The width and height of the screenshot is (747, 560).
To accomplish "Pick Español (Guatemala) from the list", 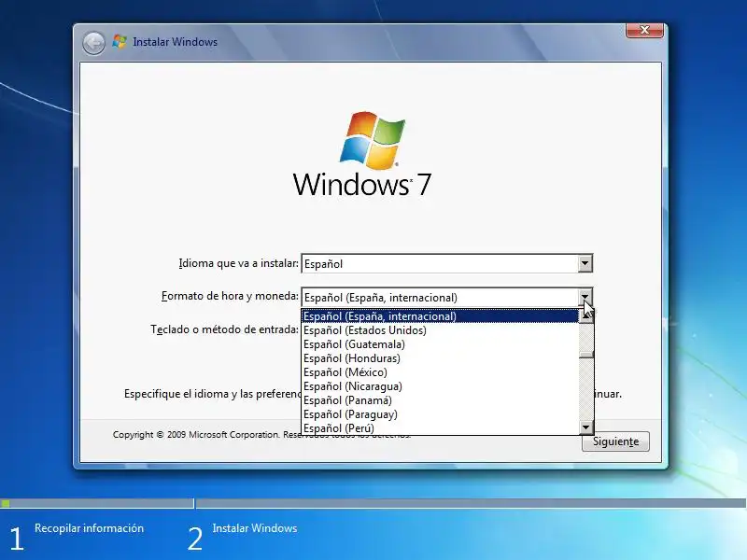I will tap(440, 344).
